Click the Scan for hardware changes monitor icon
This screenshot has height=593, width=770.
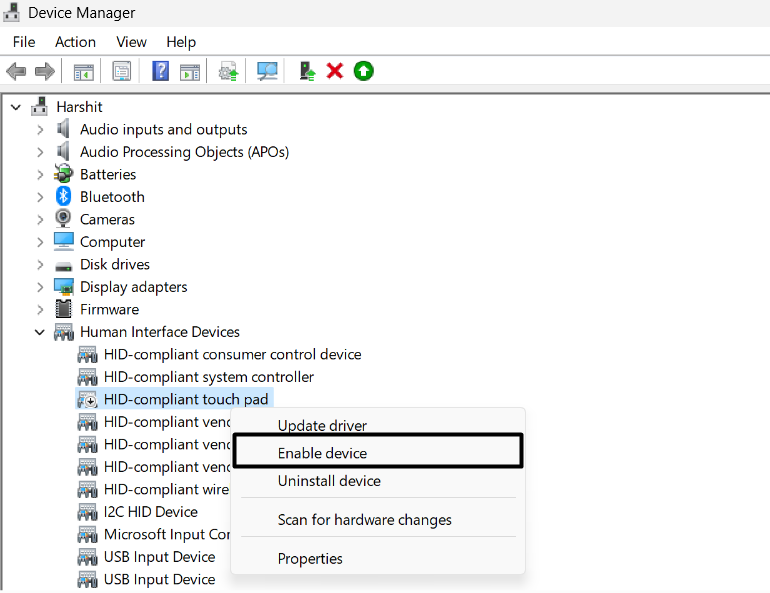tap(267, 71)
